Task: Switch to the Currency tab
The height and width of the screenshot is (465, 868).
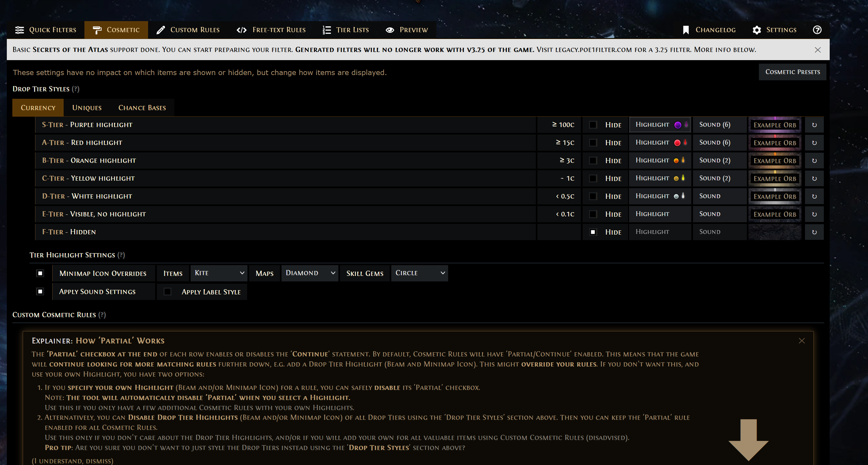Action: (x=38, y=108)
